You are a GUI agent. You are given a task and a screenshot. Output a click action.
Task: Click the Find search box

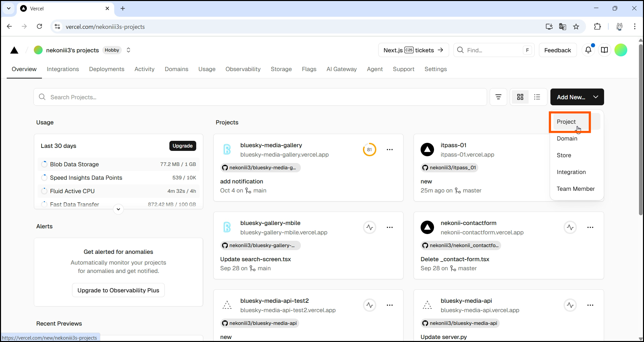(494, 50)
